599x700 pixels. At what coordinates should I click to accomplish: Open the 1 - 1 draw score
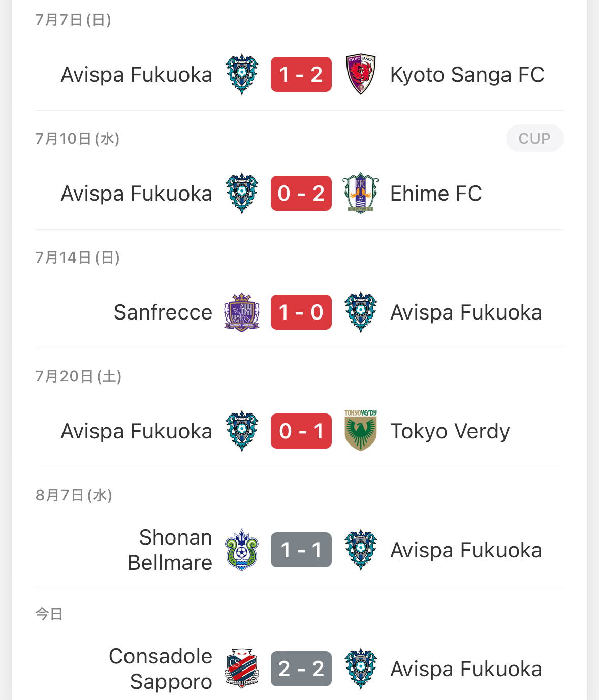click(301, 550)
